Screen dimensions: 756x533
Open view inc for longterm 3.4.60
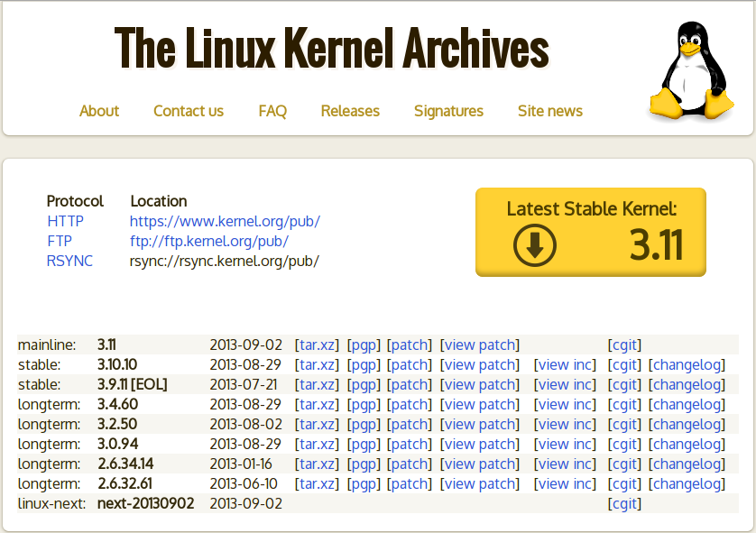[565, 404]
